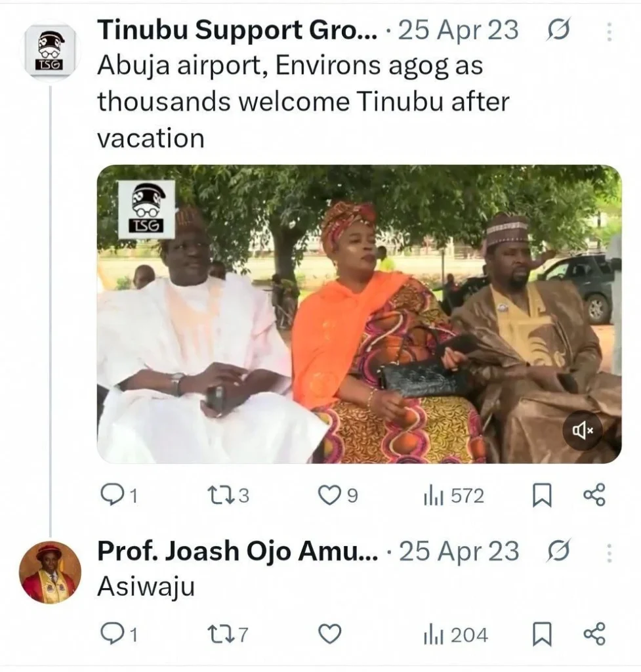This screenshot has height=672, width=641.
Task: Open Tinubu Support Group profile avatar
Action: tap(51, 51)
